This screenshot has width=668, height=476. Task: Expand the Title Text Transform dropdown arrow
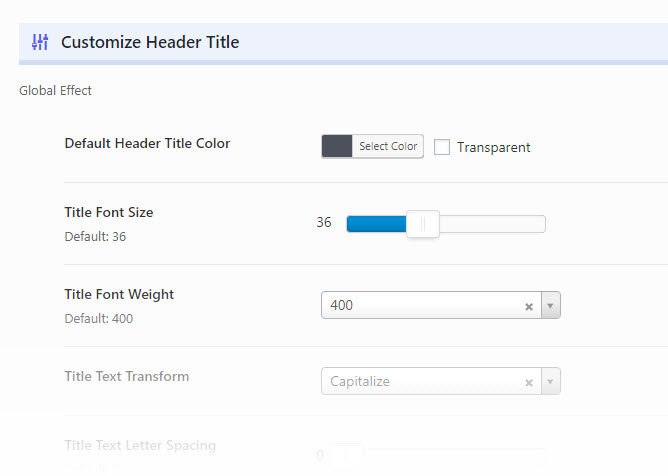[550, 382]
